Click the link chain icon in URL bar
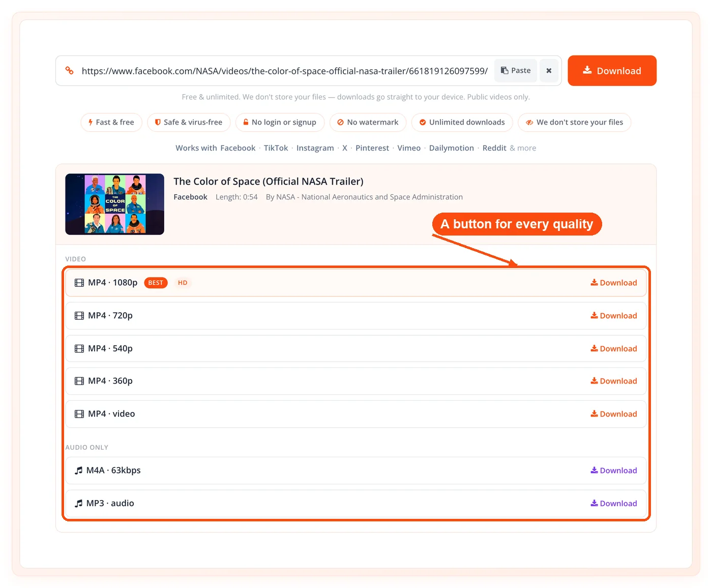This screenshot has width=712, height=588. pos(70,71)
